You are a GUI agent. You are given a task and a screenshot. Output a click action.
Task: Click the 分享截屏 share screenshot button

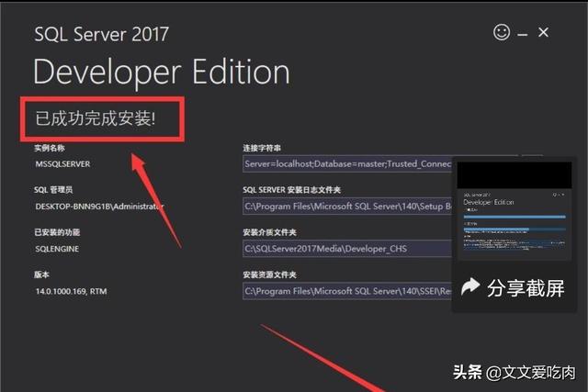[513, 288]
